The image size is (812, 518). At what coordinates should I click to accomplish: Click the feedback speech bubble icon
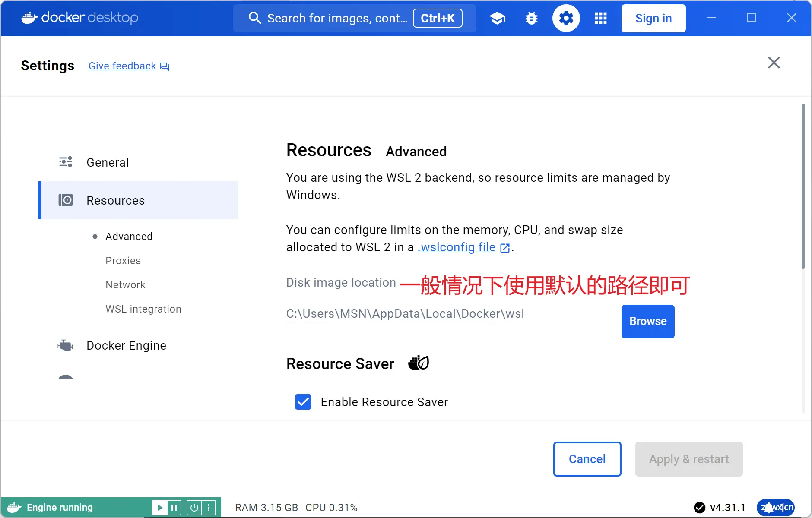(x=165, y=66)
